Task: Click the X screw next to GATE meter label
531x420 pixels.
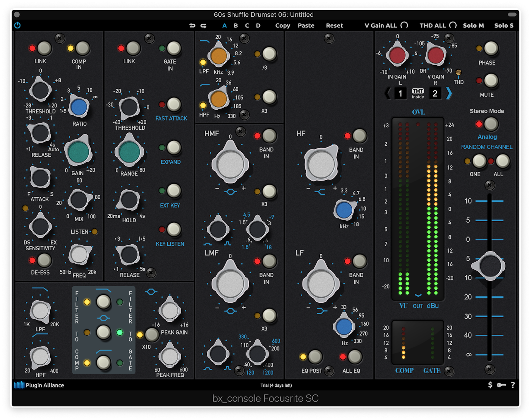Action: [449, 371]
